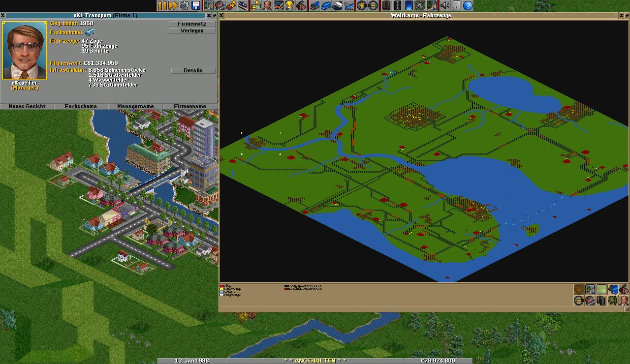Click the trophy league table icon
The image size is (630, 364).
[x=290, y=6]
